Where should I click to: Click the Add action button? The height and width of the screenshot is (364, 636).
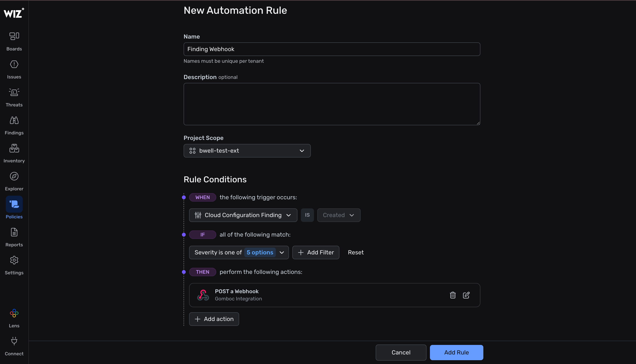coord(214,319)
